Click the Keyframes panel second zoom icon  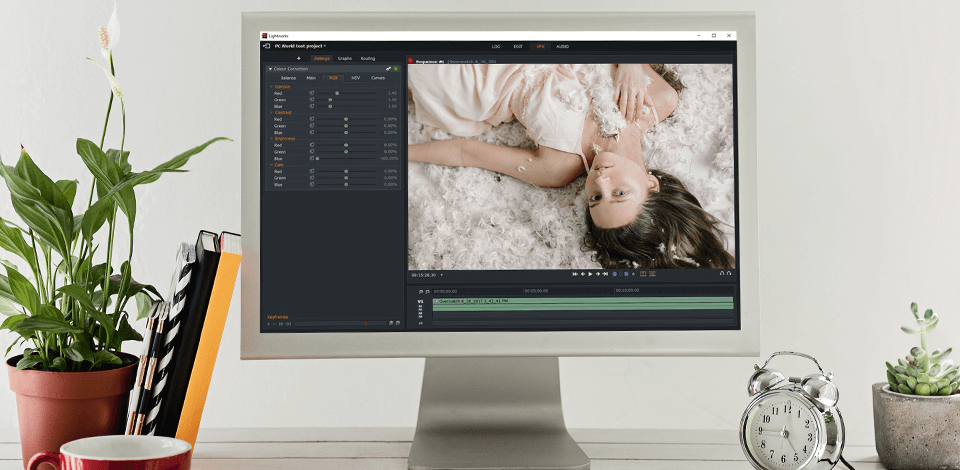coord(398,323)
